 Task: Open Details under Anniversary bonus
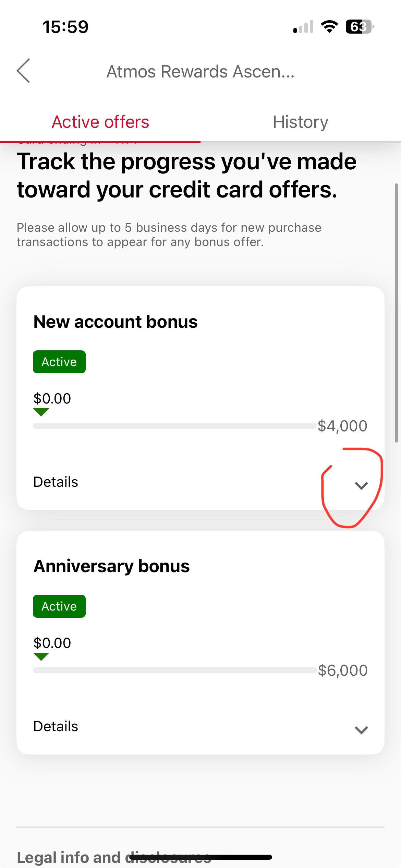[56, 726]
